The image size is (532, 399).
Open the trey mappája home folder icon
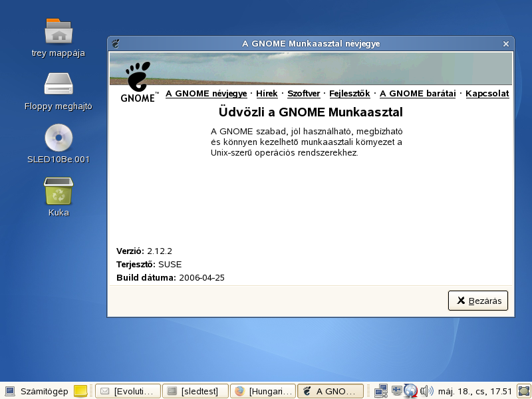59,31
